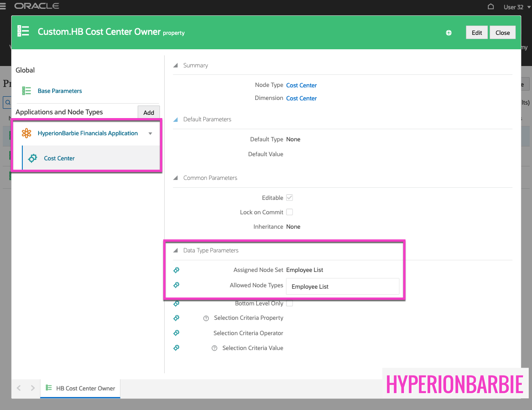Click the HyperionBarbie Financials Application flower icon
The height and width of the screenshot is (410, 532).
pyautogui.click(x=27, y=133)
